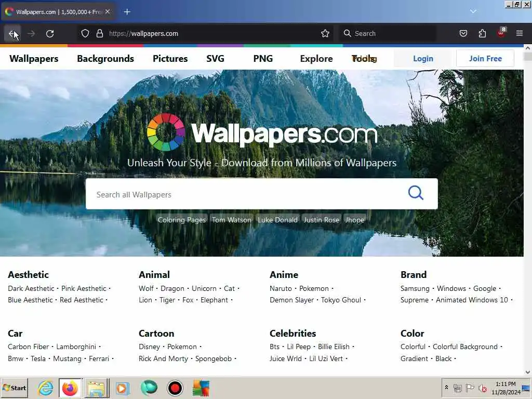532x399 pixels.
Task: Select the Jhope suggestion tag
Action: click(354, 220)
